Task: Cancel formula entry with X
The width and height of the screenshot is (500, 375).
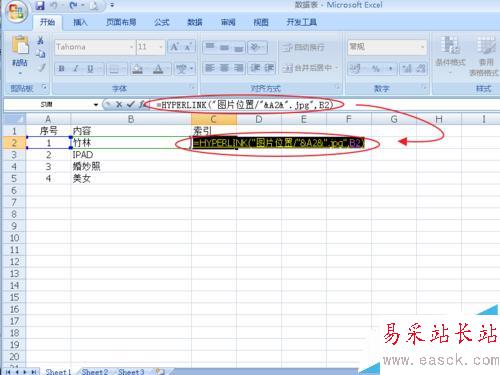Action: [119, 105]
